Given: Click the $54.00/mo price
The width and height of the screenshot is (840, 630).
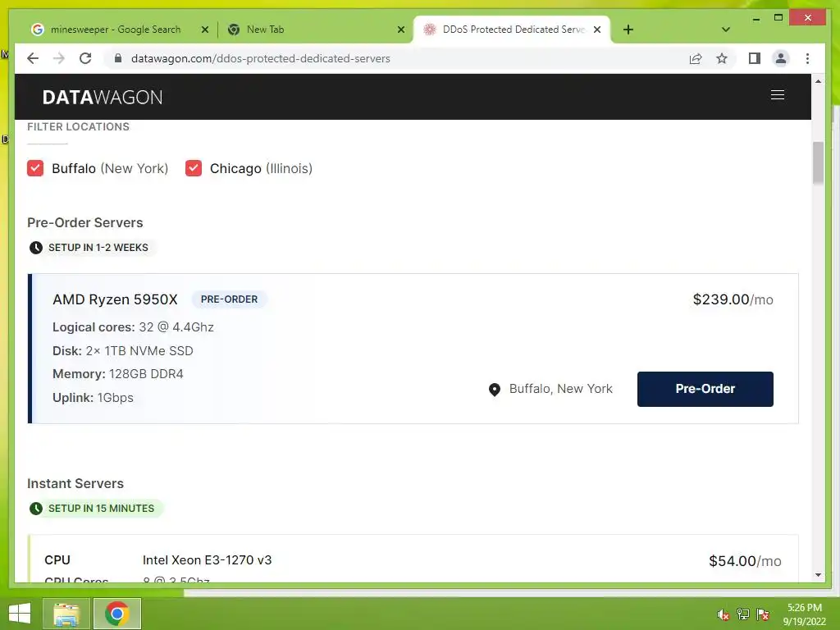Looking at the screenshot, I should [745, 561].
